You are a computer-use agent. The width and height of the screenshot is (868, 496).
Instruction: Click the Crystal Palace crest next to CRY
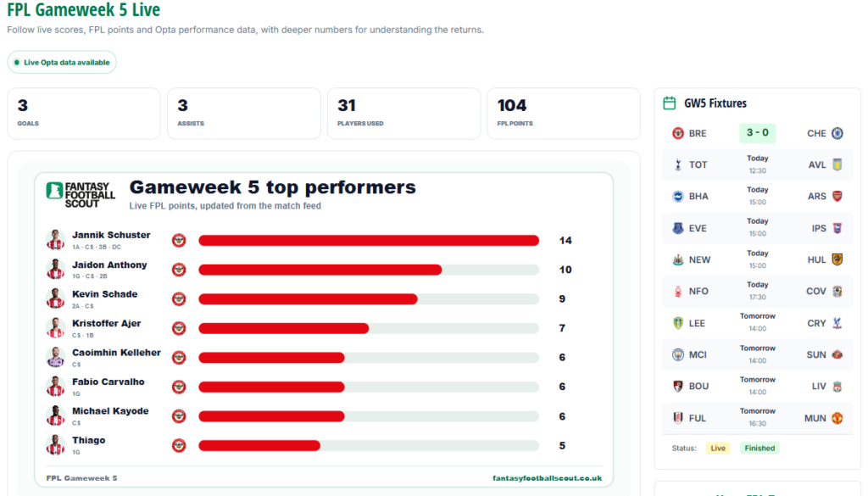tap(837, 323)
